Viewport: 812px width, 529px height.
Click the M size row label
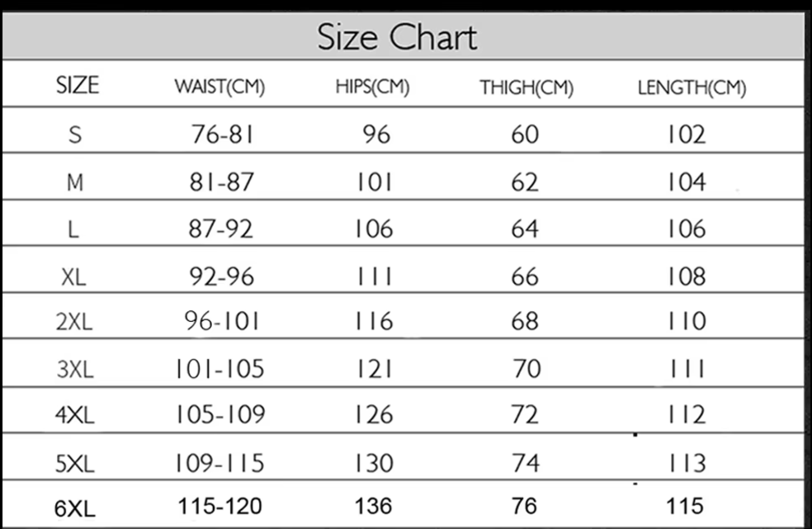(75, 182)
